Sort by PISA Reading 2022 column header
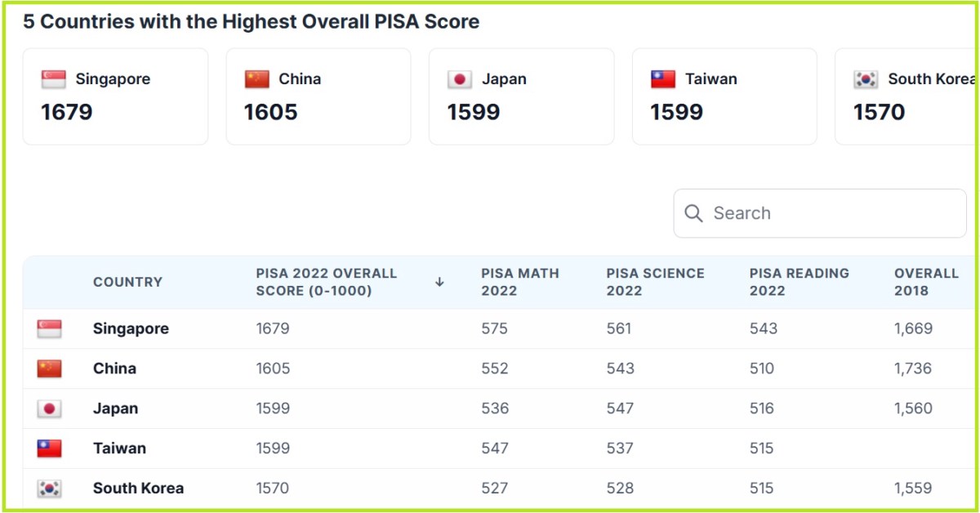Viewport: 980px width, 513px height. coord(799,282)
